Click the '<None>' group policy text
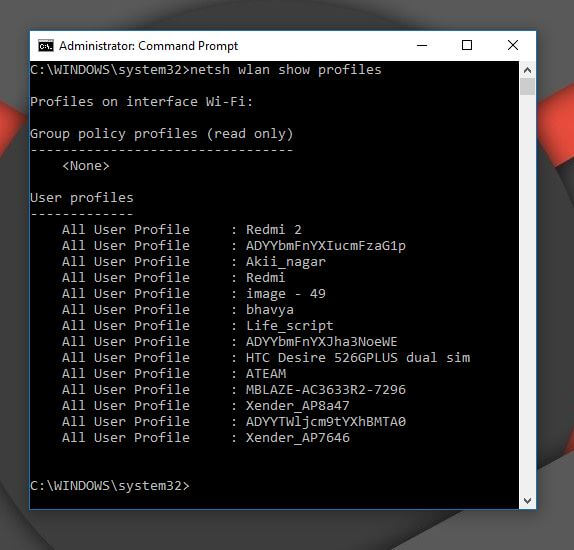574x550 pixels. coord(86,166)
